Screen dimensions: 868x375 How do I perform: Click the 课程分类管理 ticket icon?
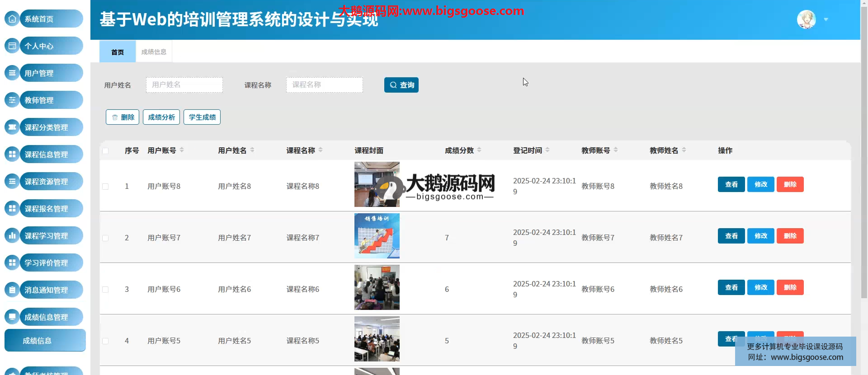coord(12,127)
